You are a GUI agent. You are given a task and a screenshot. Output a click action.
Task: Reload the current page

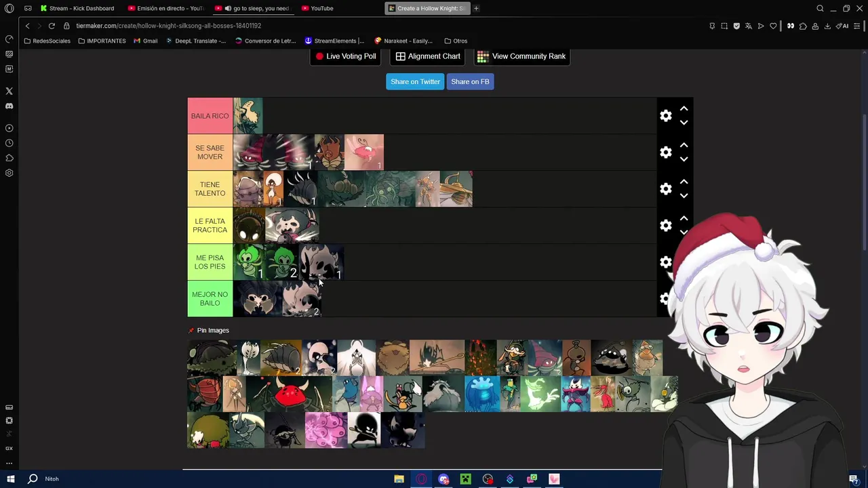point(52,26)
